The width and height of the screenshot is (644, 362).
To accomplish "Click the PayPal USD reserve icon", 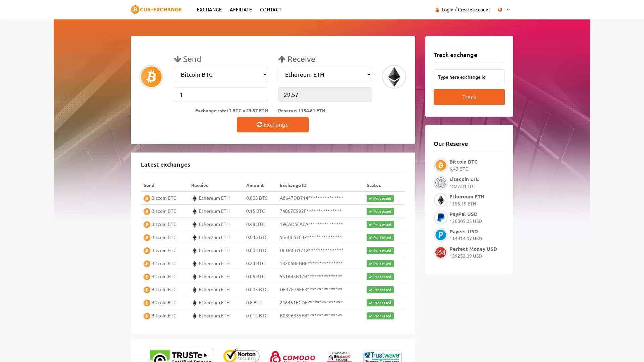I will (440, 218).
